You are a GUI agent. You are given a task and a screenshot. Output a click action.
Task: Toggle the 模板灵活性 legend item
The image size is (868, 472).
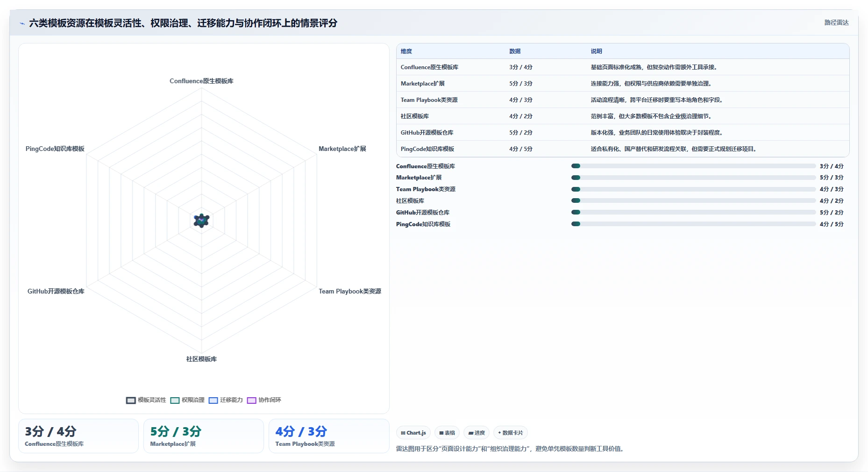146,400
